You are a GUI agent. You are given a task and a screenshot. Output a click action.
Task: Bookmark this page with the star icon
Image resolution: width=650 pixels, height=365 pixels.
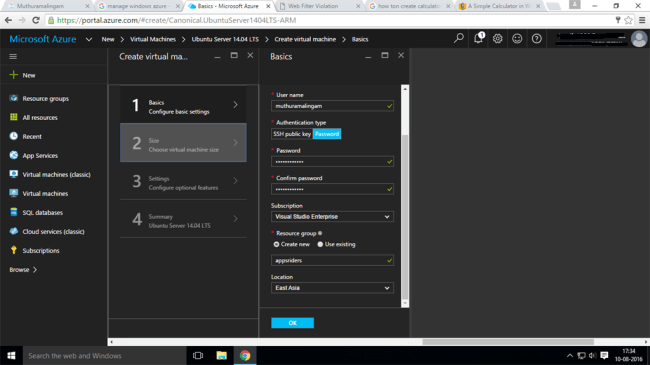[628, 20]
